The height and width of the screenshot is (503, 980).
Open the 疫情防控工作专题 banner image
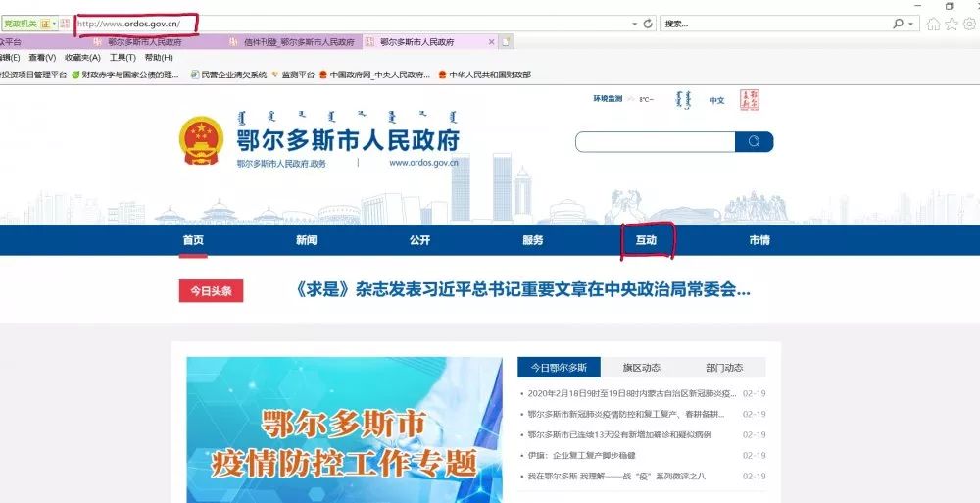344,429
